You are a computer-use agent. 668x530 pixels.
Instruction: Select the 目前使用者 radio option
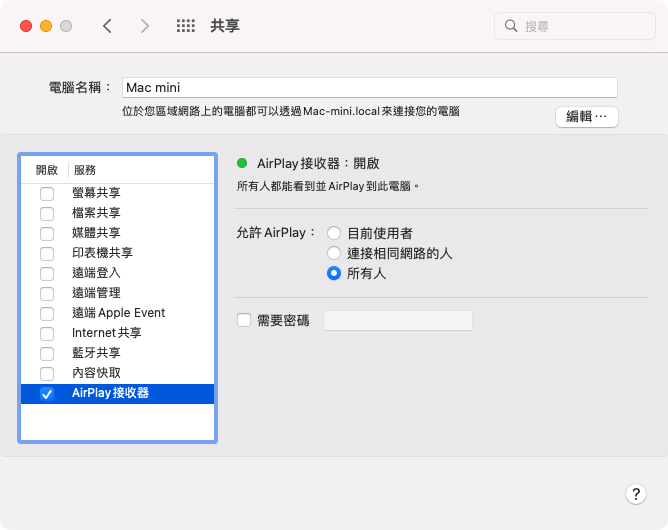pyautogui.click(x=334, y=233)
